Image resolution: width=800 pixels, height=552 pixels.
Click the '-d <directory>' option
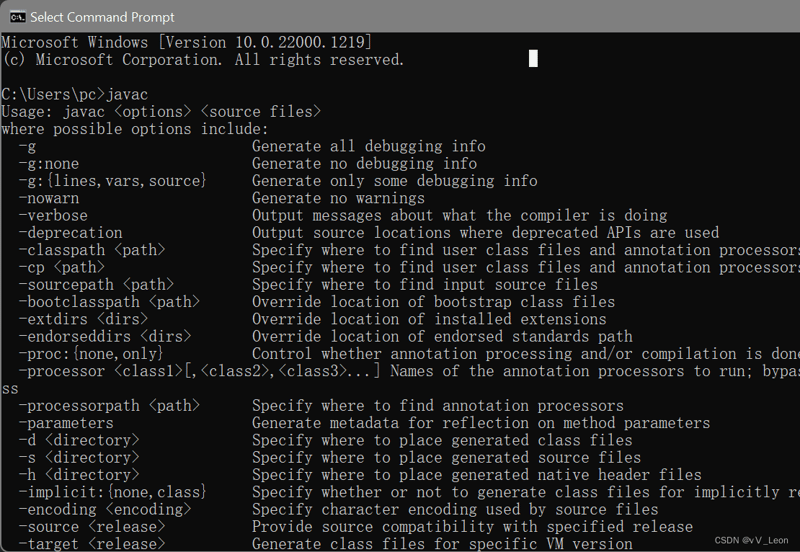(79, 440)
